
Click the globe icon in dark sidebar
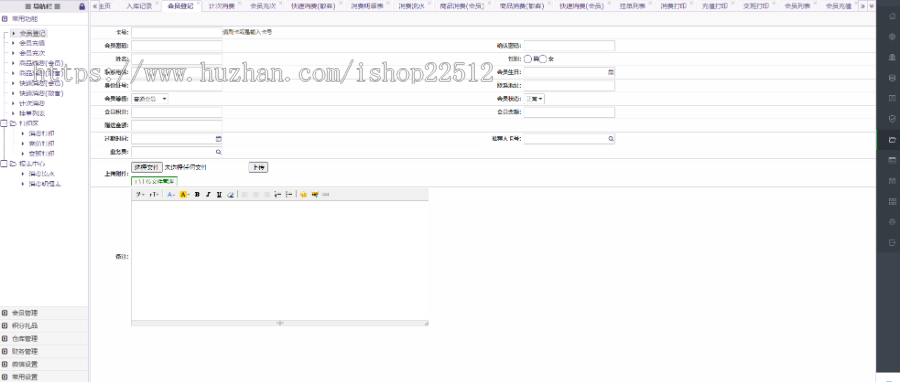point(891,37)
